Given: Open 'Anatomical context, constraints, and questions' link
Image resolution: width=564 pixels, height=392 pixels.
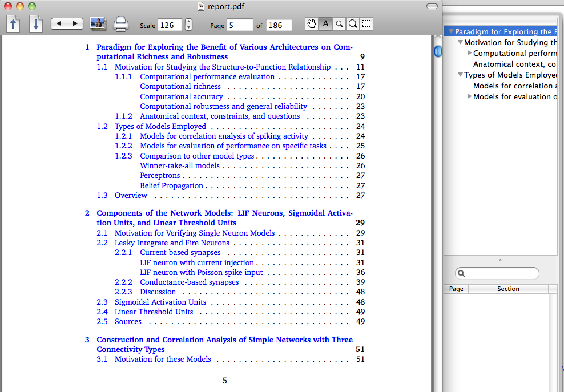Looking at the screenshot, I should 220,116.
